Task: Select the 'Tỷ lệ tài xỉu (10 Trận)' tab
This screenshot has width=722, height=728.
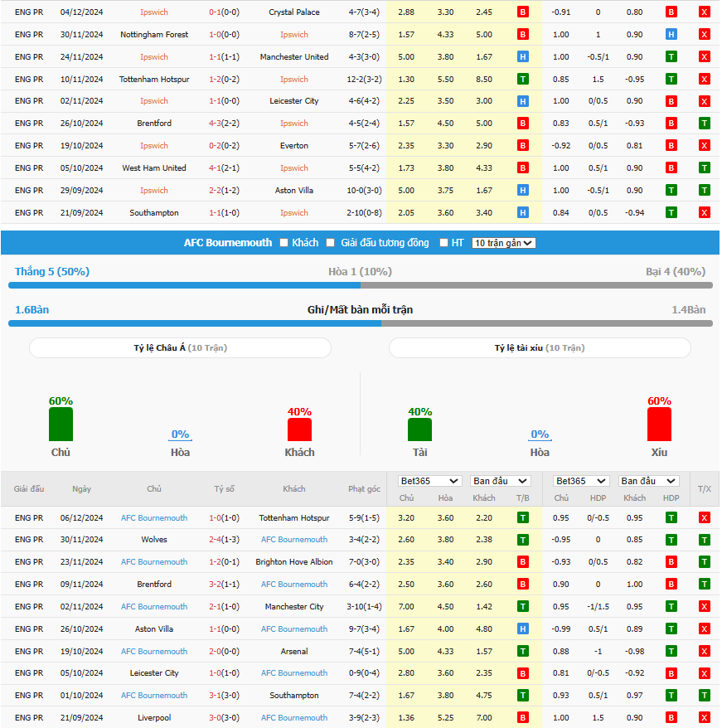Action: click(x=540, y=347)
